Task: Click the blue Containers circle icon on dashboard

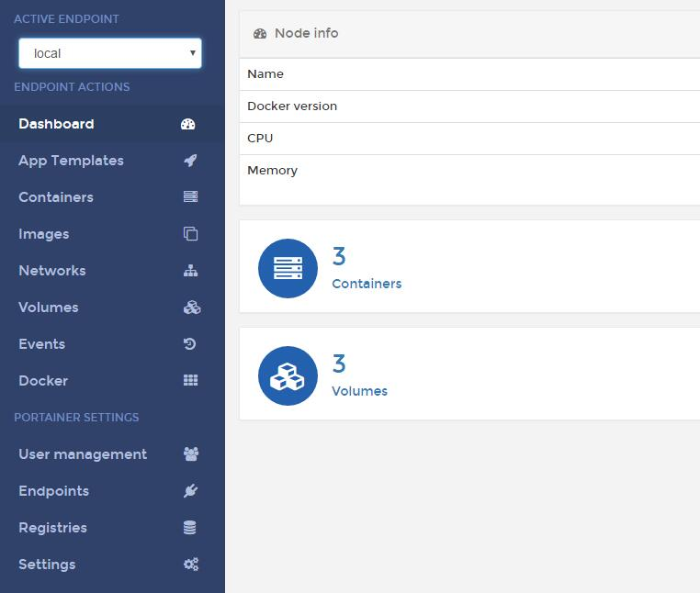Action: click(x=288, y=268)
